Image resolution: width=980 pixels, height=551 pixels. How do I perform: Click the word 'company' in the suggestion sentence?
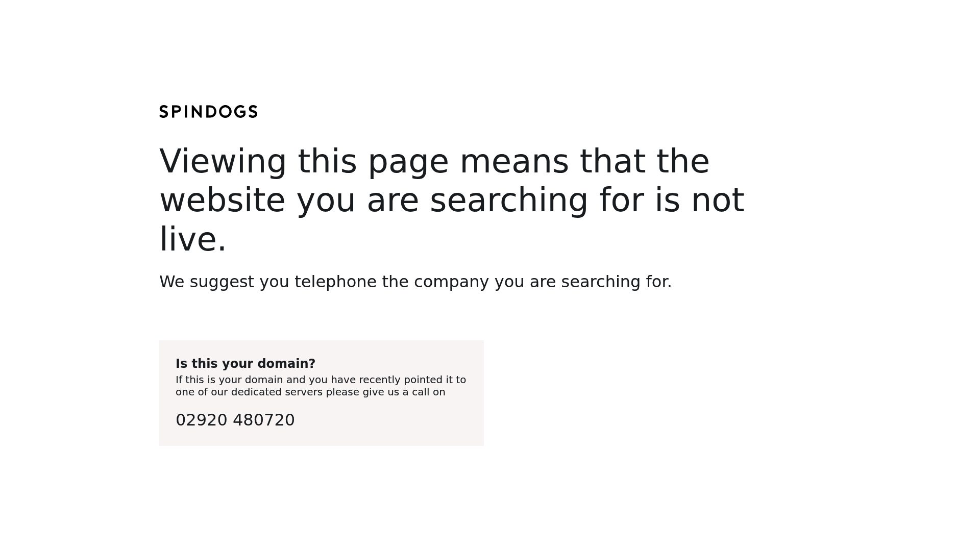pos(451,283)
